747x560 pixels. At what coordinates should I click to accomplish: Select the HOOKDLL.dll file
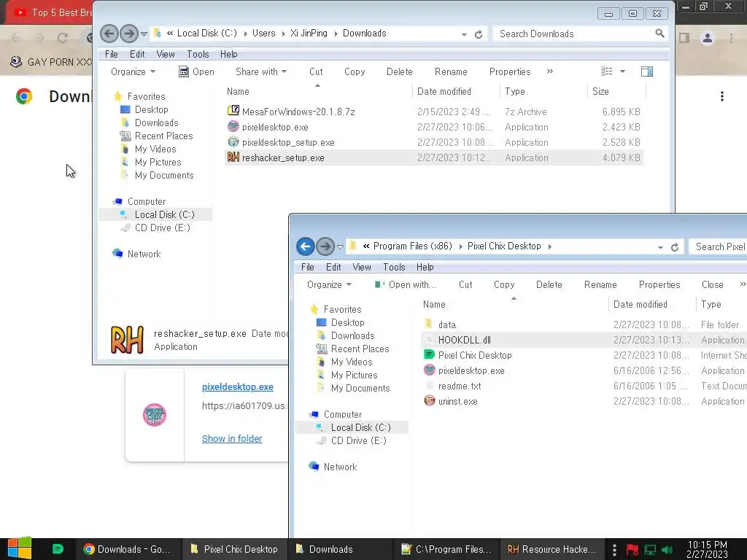click(x=464, y=340)
